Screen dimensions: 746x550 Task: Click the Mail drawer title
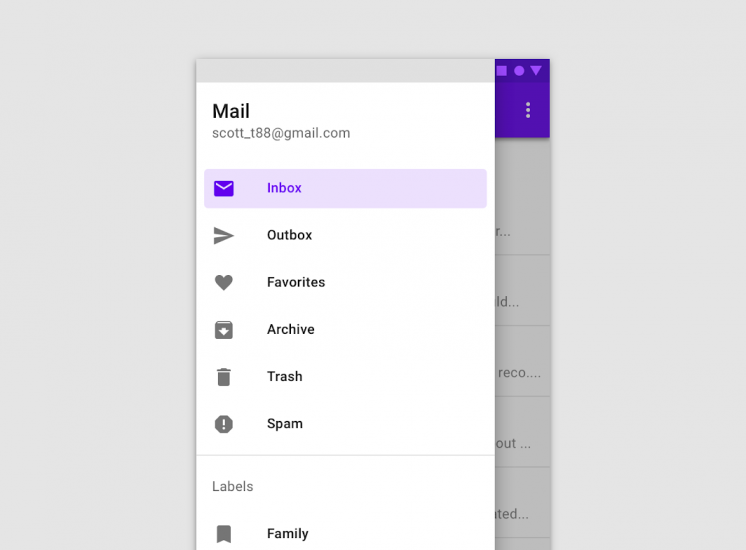[x=231, y=111]
